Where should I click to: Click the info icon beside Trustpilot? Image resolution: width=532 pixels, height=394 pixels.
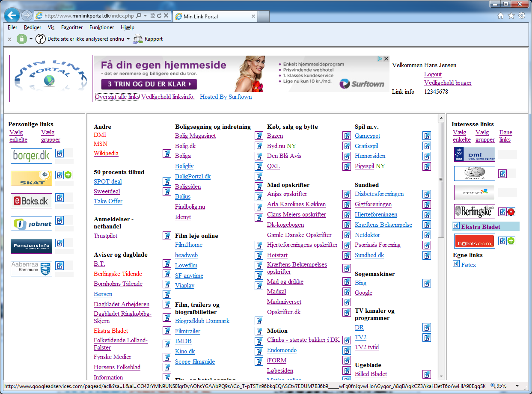click(167, 236)
